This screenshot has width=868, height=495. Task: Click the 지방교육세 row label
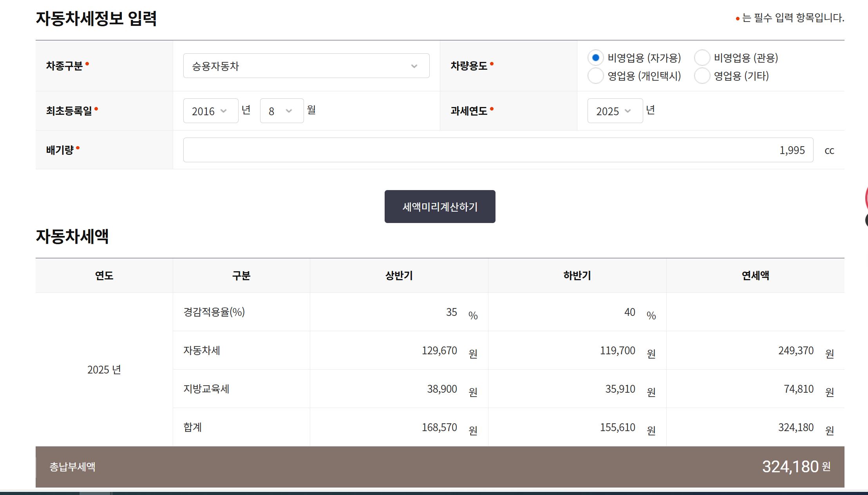tap(207, 388)
